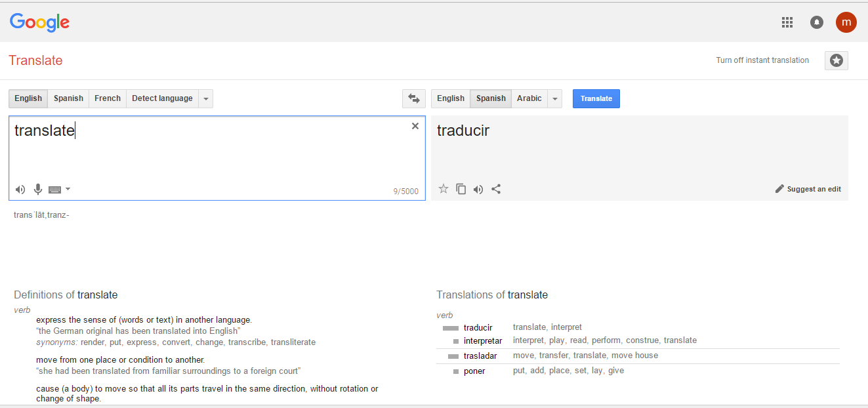Select Arabic as target language
Viewport: 868px width, 408px height.
tap(529, 98)
